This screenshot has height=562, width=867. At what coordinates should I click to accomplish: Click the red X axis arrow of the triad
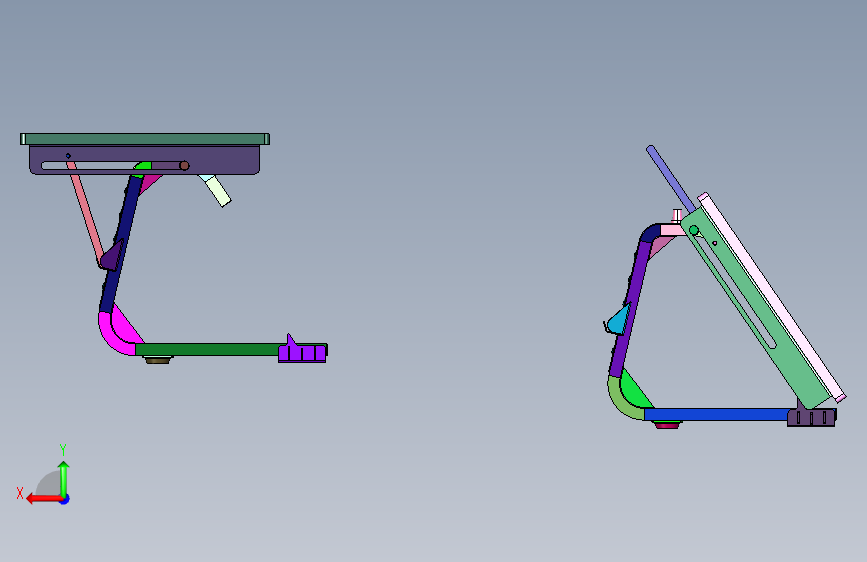(44, 499)
